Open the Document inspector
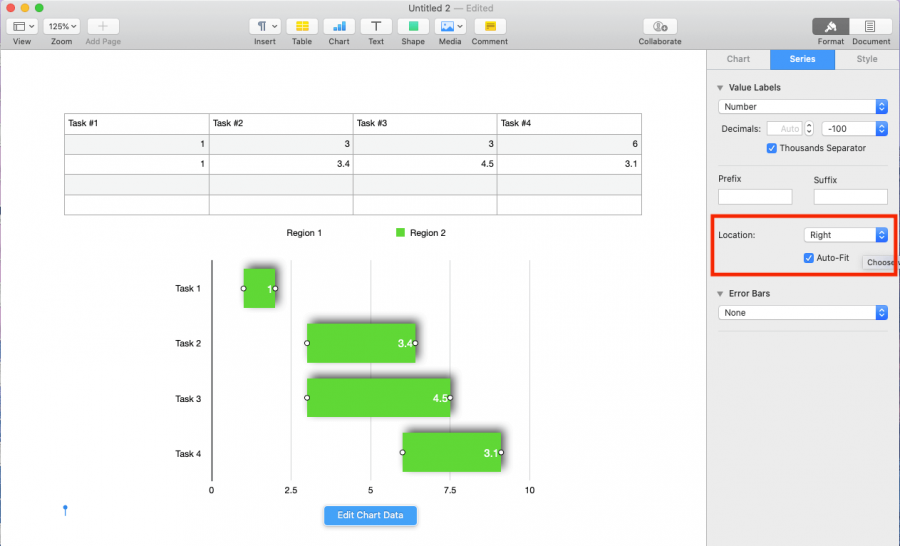The width and height of the screenshot is (900, 546). coord(870,27)
